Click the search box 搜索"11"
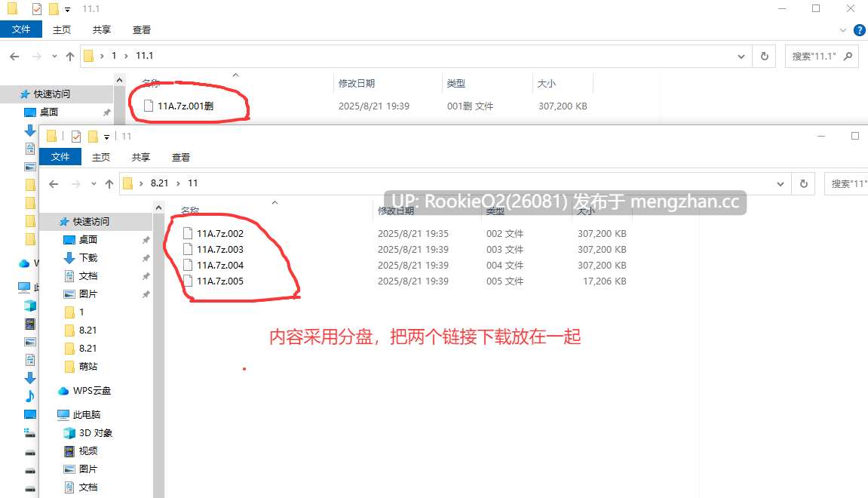868x498 pixels. coord(847,183)
